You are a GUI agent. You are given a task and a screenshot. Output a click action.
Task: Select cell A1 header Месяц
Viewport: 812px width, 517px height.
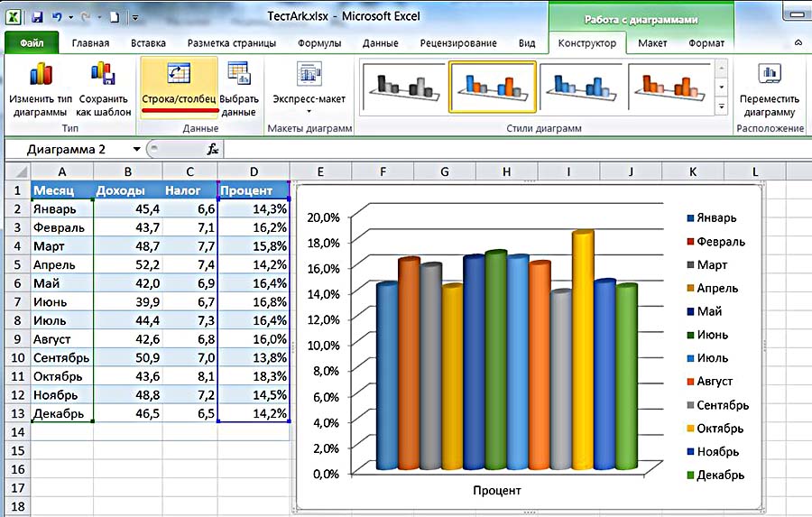(x=62, y=190)
